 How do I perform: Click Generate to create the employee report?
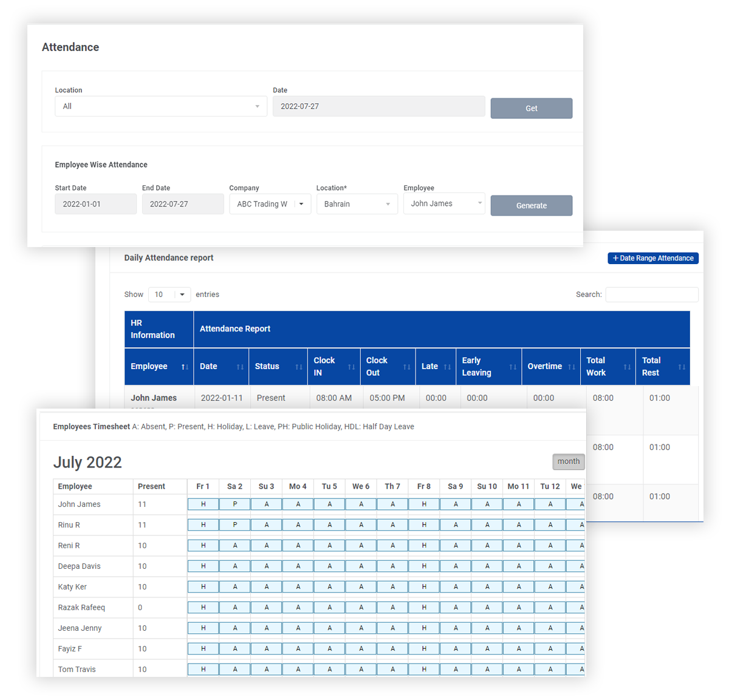[x=531, y=205]
